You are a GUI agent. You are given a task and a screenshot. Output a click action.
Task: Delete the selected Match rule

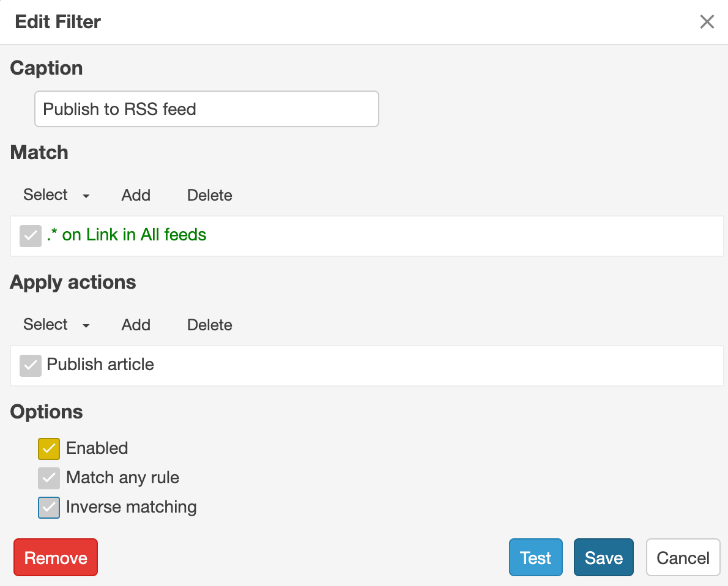(x=209, y=195)
